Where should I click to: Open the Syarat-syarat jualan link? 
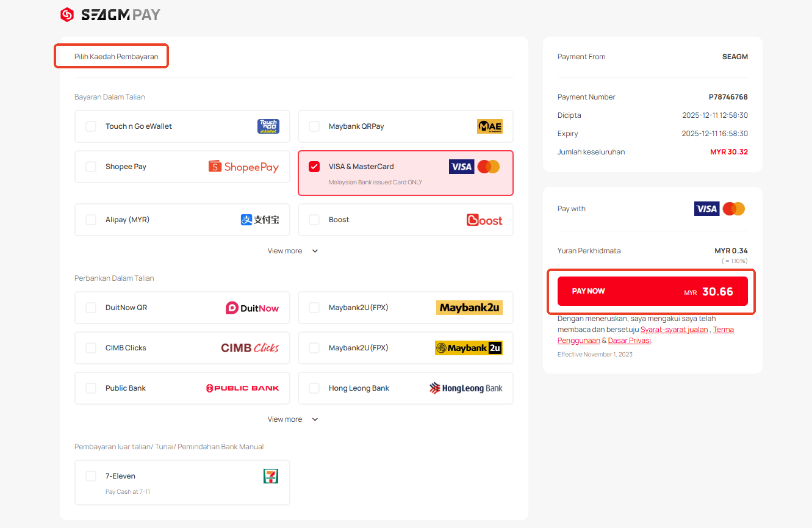pyautogui.click(x=674, y=330)
